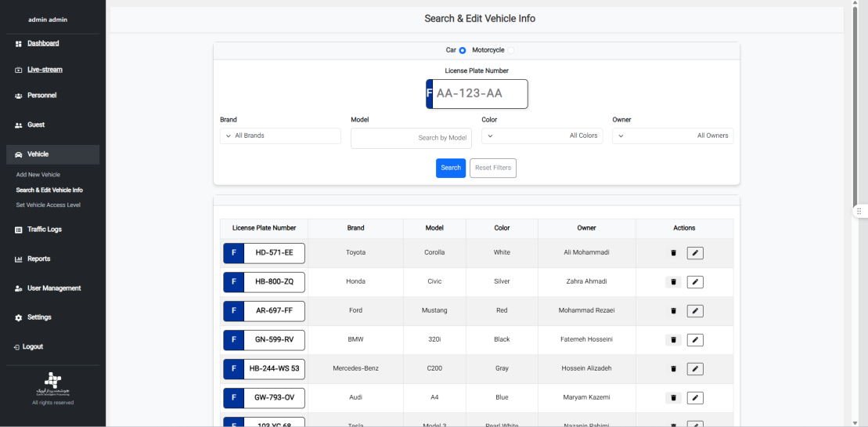Click the Reset Filters button
868x427 pixels.
pyautogui.click(x=493, y=168)
